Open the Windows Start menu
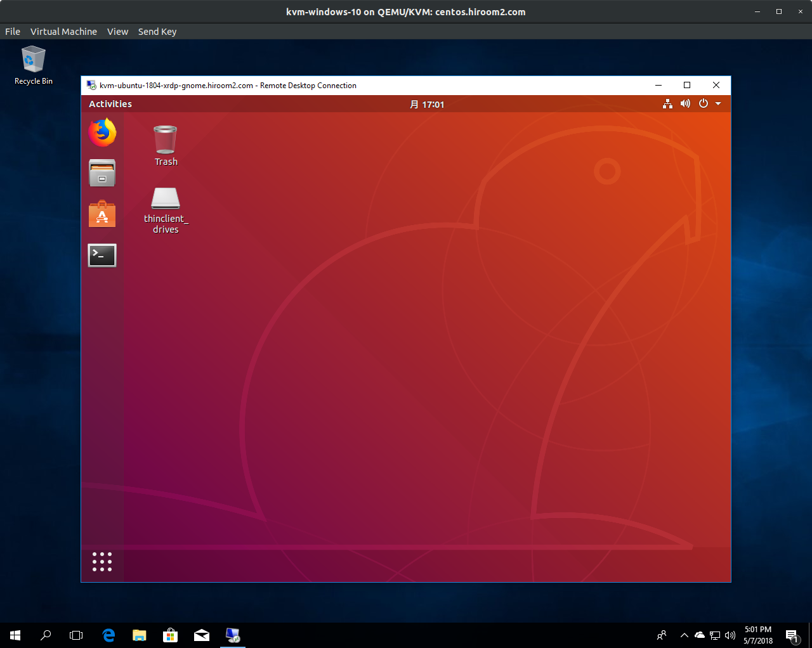This screenshot has height=648, width=812. [x=15, y=635]
